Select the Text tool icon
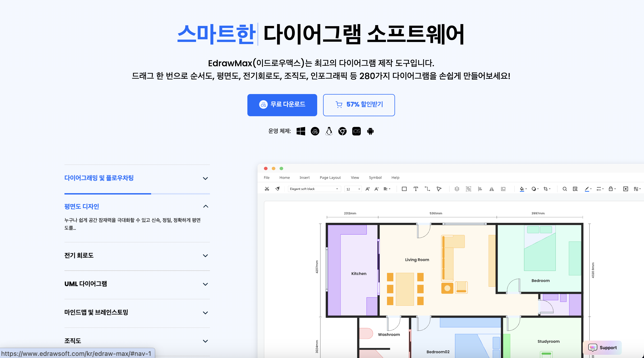Screen dimensions: 644x358 coord(416,189)
